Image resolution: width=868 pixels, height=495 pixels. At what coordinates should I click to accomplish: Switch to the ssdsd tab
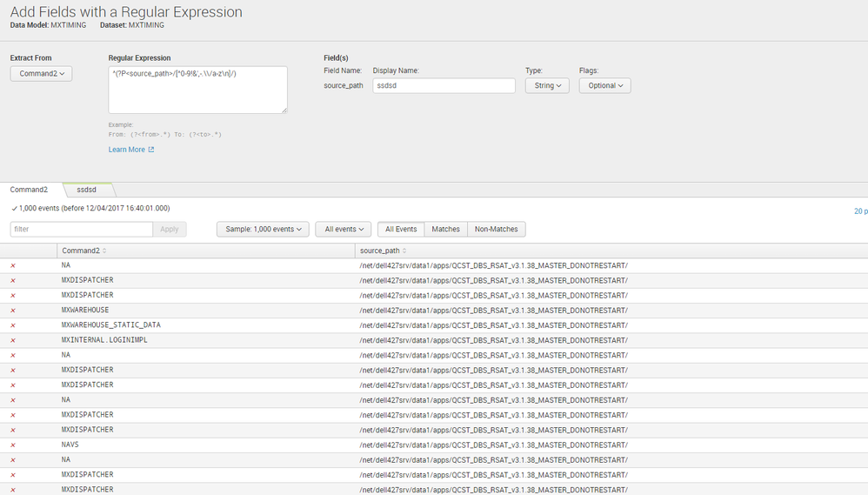[x=87, y=189]
